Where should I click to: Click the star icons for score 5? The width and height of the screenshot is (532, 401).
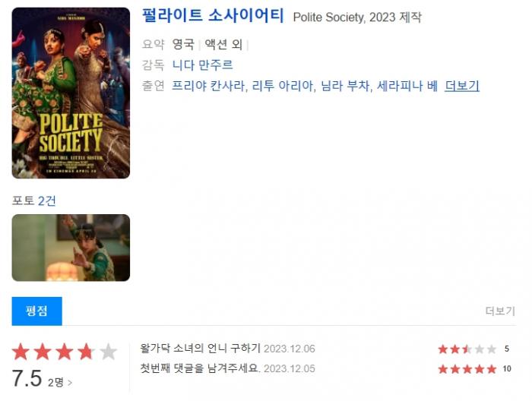click(x=467, y=349)
